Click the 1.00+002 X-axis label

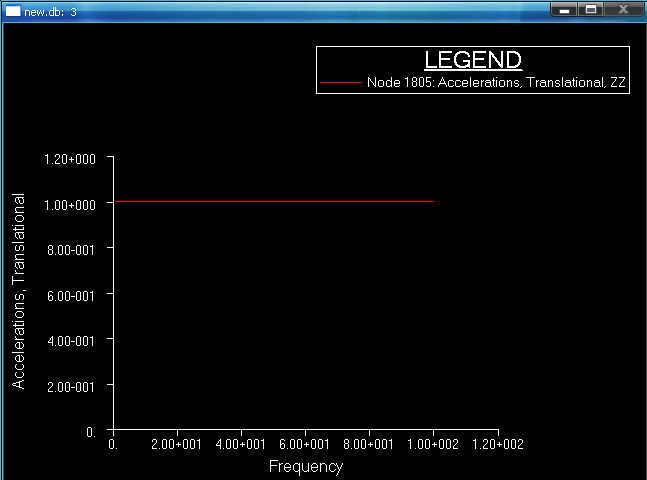pos(432,445)
